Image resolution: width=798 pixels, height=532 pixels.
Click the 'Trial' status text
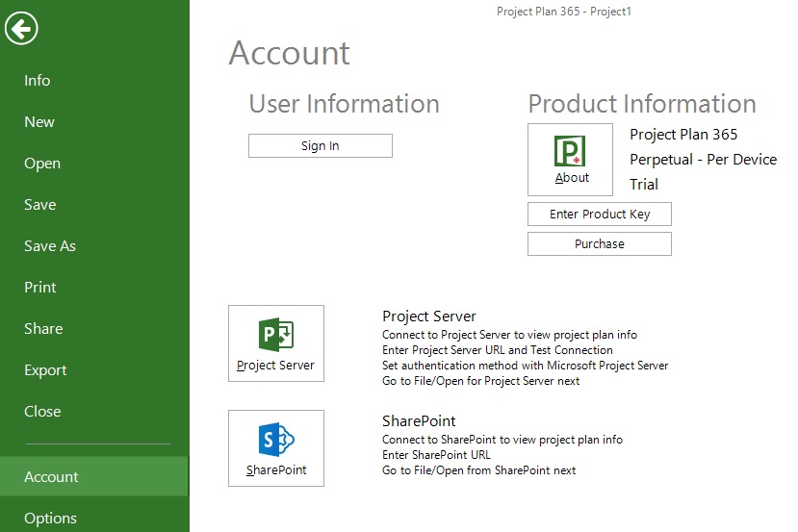644,184
